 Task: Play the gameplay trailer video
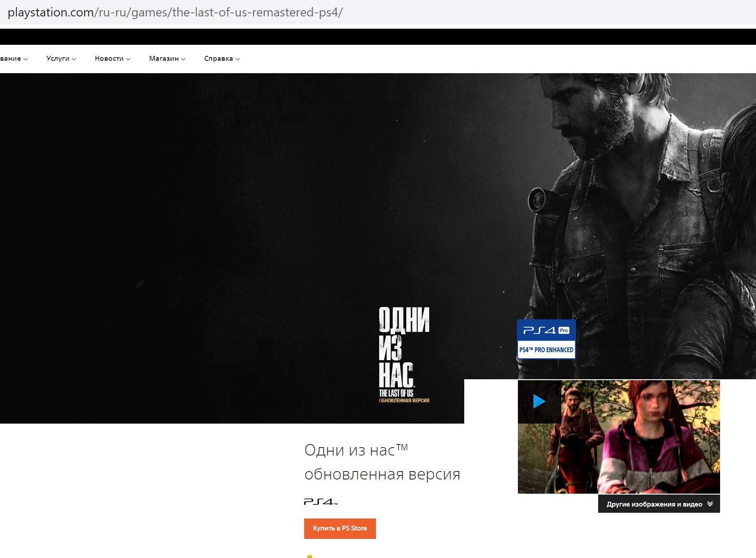(539, 401)
